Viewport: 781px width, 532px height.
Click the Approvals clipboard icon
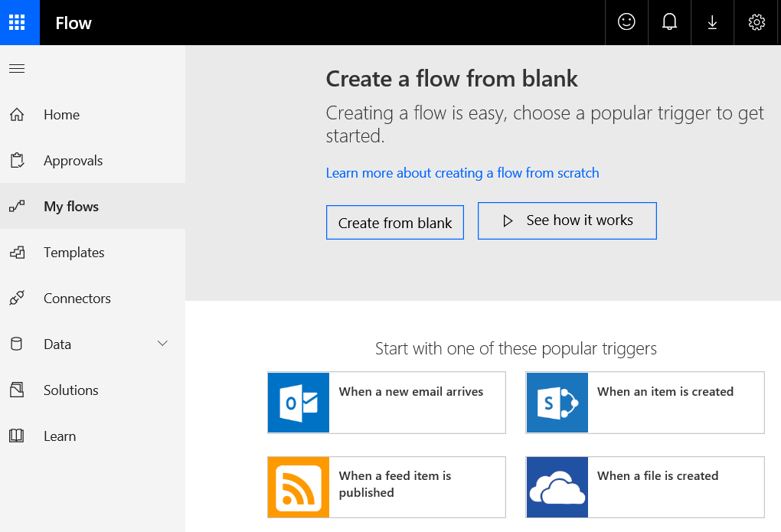pos(17,161)
